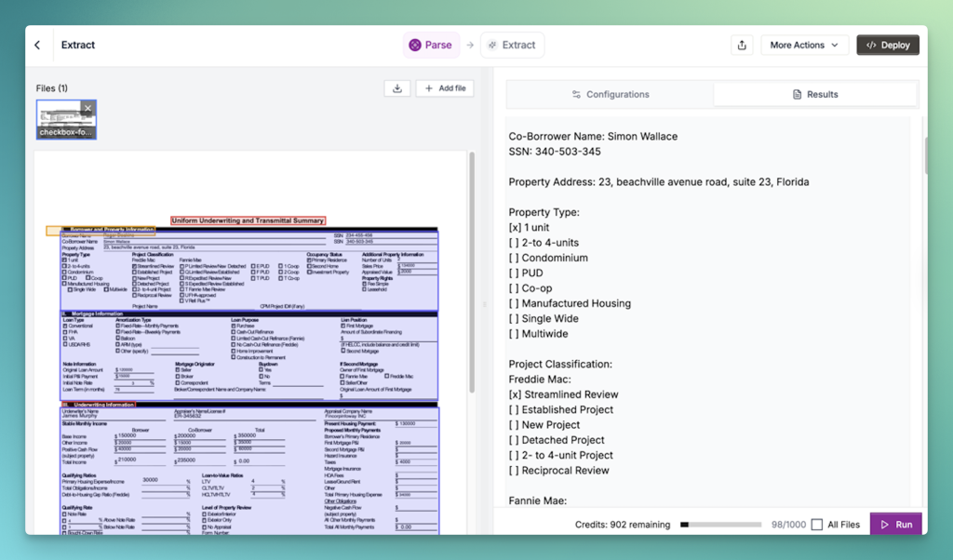Enable the All Files checkbox
Viewport: 953px width, 560px height.
817,525
